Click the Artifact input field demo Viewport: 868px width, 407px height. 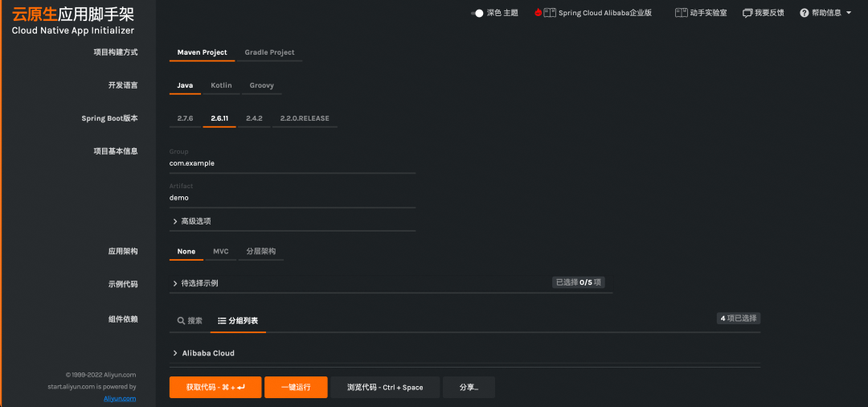pyautogui.click(x=293, y=198)
